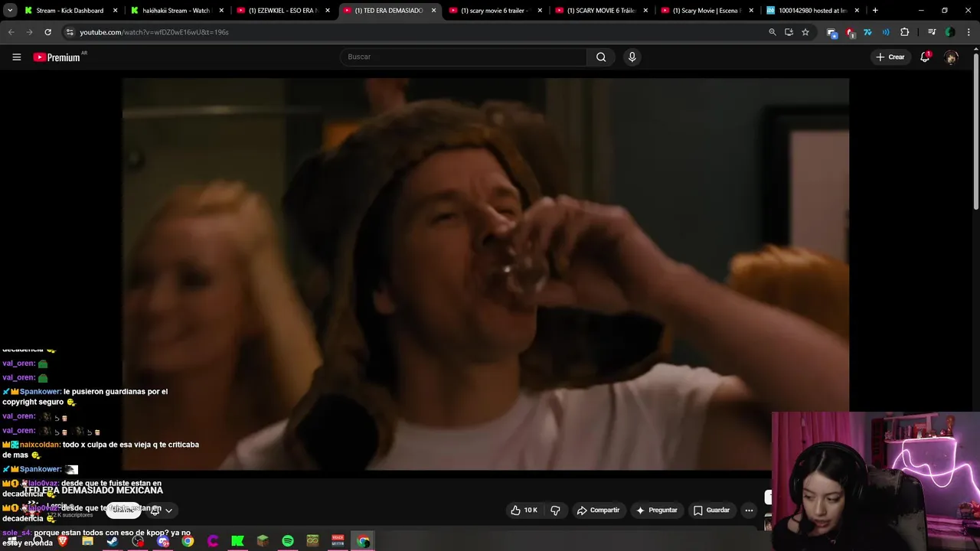
Task: Close the TED ERA DEMASIADO tab
Action: 433,11
